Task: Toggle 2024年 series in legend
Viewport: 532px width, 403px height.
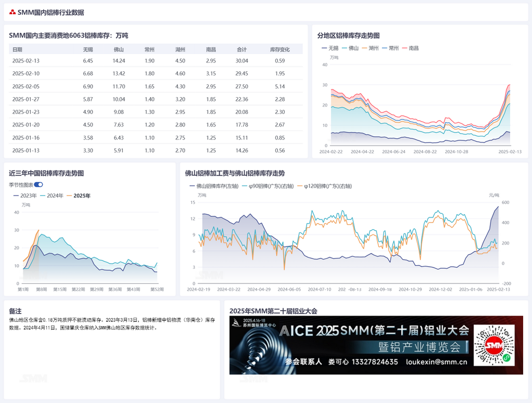Action: [51, 196]
